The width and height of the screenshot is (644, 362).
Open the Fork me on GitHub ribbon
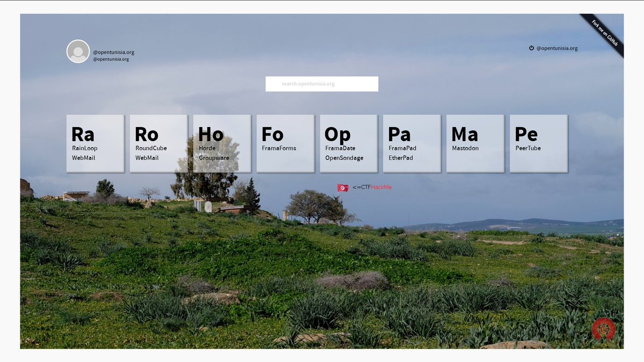point(604,33)
